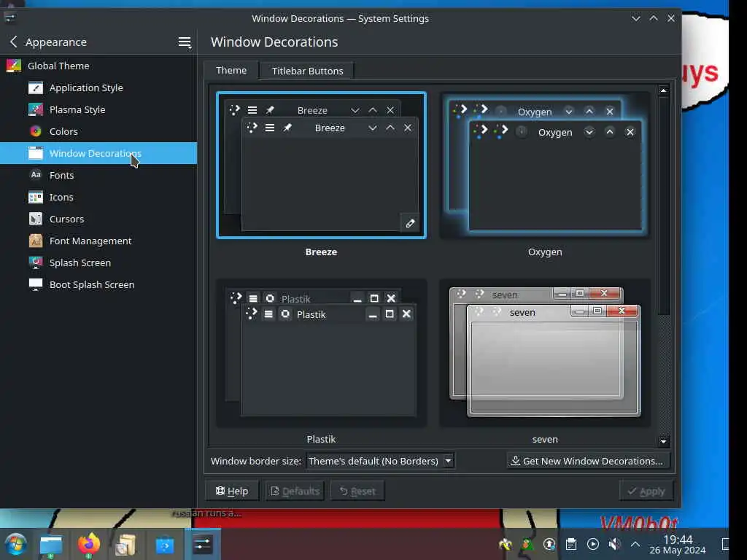Open the sidebar hamburger menu
Screen dimensions: 747x560
pos(185,42)
